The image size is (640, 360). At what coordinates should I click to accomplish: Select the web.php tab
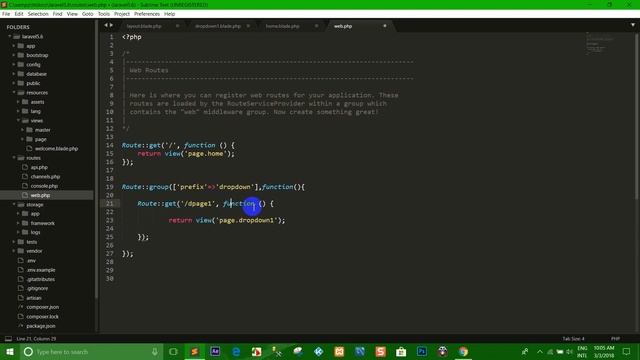pyautogui.click(x=343, y=26)
